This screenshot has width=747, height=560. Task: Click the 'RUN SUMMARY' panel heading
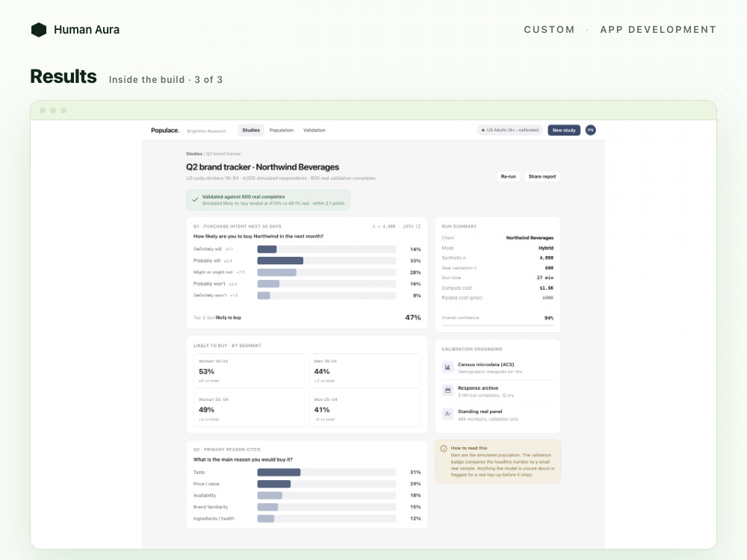point(459,226)
